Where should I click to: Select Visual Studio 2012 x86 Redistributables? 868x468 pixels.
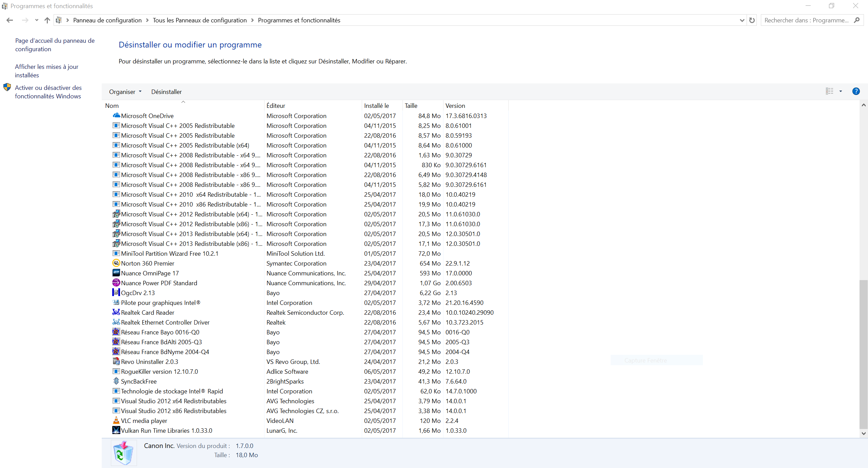coord(305,411)
